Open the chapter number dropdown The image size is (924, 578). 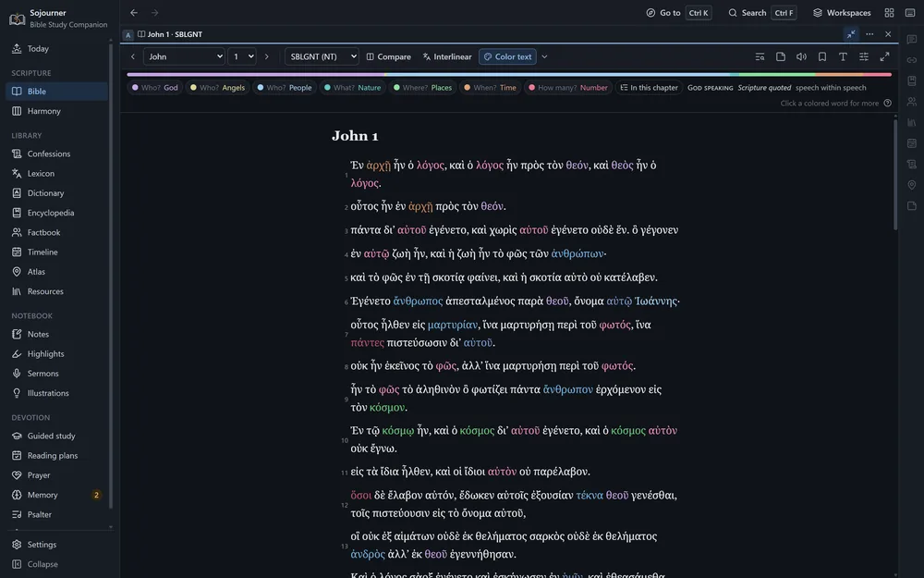point(242,56)
